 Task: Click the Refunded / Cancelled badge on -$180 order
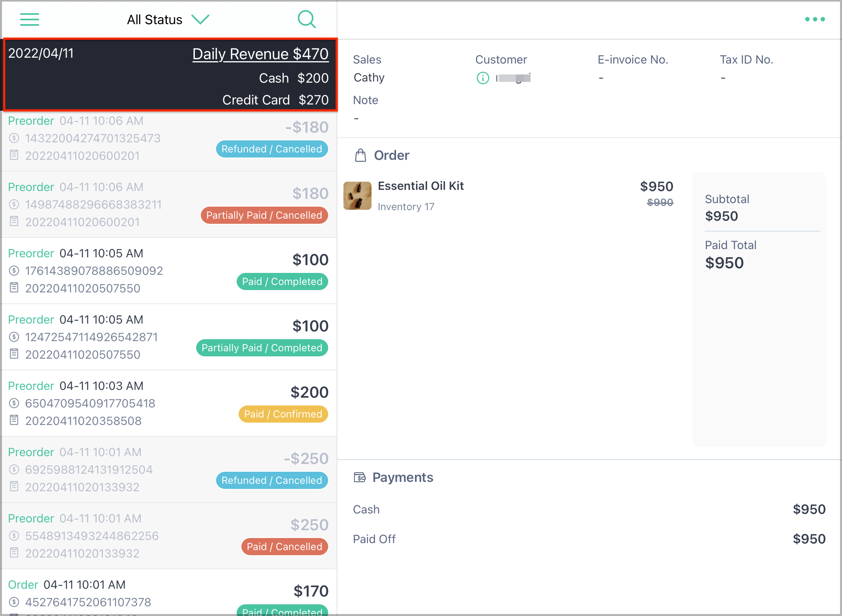[272, 149]
